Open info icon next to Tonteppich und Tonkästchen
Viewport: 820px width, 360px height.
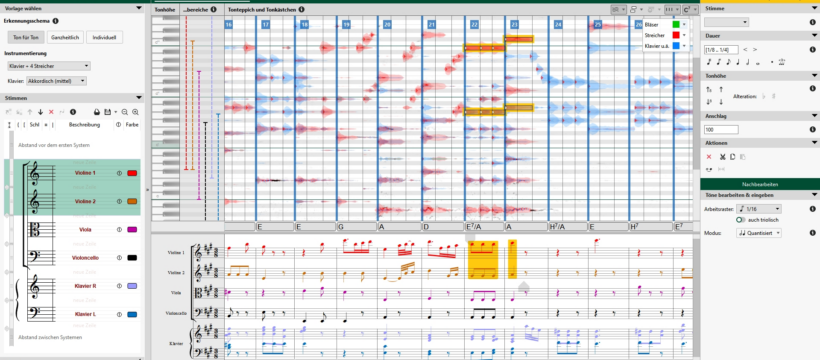click(x=302, y=9)
